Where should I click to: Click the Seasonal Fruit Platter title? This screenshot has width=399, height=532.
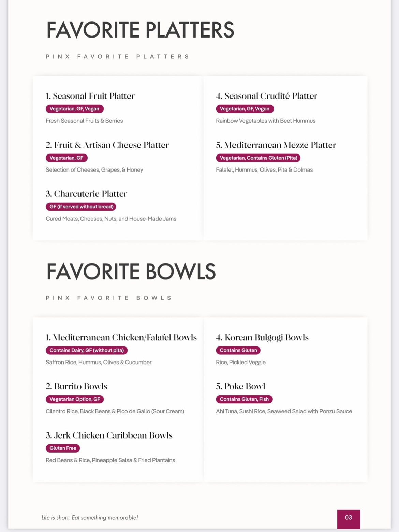(90, 96)
